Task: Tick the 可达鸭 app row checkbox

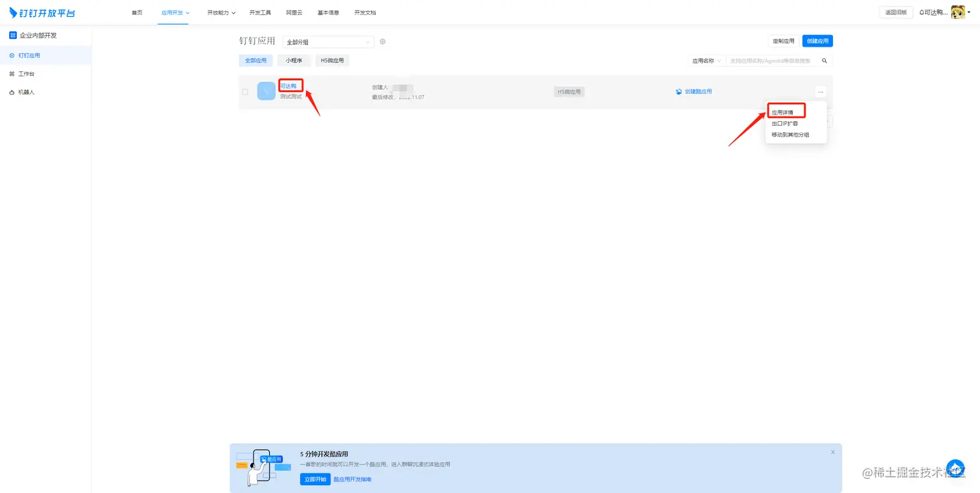Action: pos(245,92)
